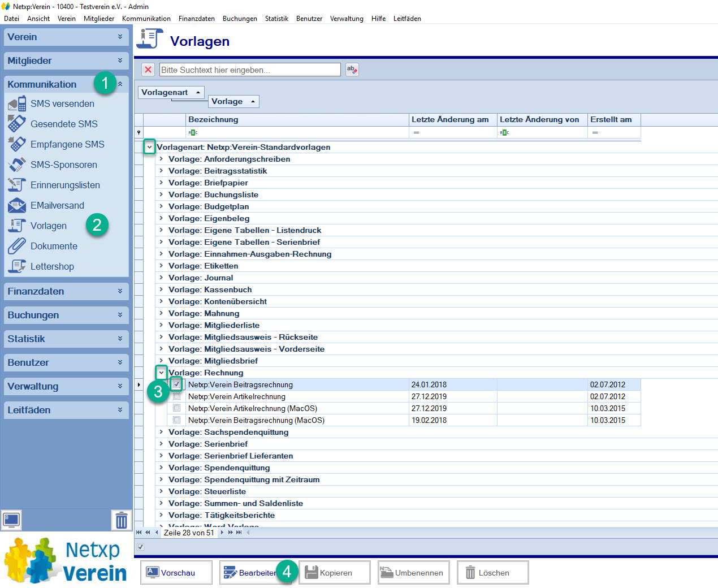The width and height of the screenshot is (718, 588).
Task: Open the Verwaltung menu in menu bar
Action: (x=347, y=19)
